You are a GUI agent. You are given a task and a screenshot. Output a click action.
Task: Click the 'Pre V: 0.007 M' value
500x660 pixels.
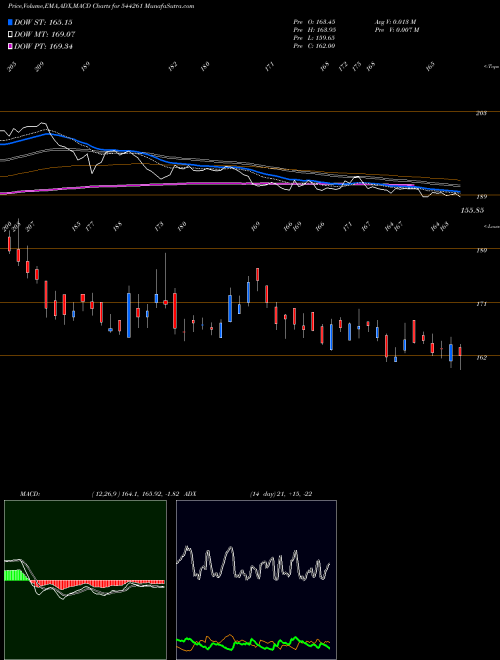coord(396,29)
